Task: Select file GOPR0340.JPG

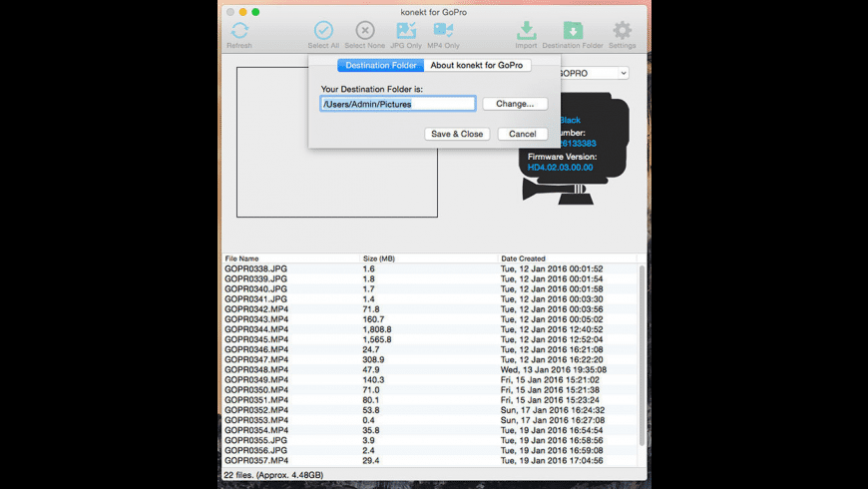Action: (255, 289)
